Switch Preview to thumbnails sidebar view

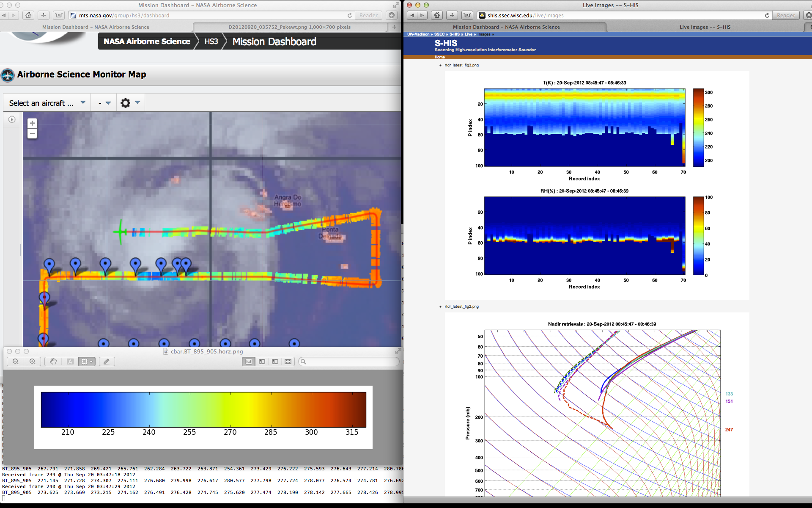point(262,362)
